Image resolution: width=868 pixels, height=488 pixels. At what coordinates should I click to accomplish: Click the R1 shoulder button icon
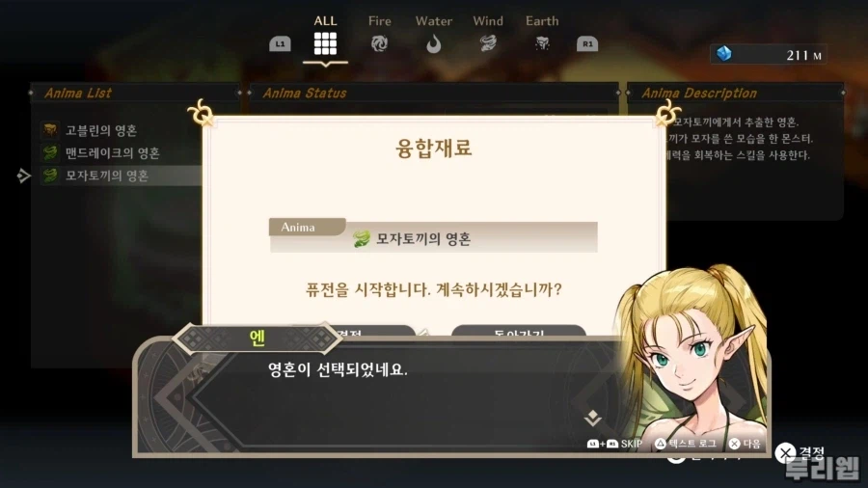587,43
